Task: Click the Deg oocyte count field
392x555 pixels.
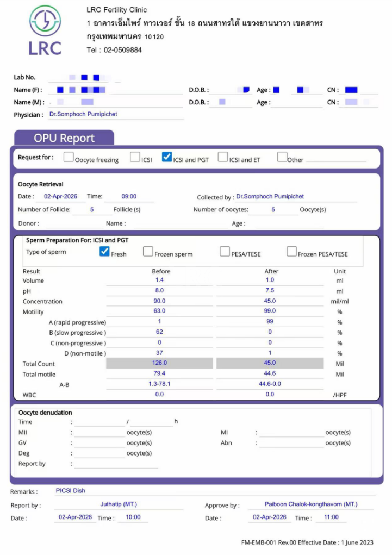Action: [x=99, y=453]
